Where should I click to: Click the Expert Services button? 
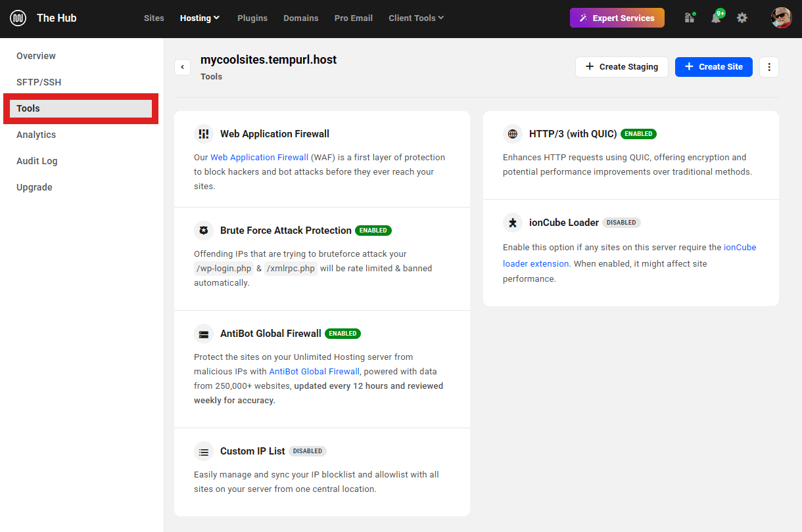pyautogui.click(x=617, y=18)
